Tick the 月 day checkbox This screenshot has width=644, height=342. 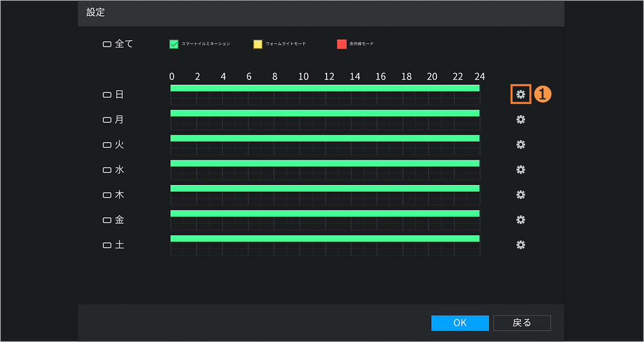coord(107,120)
